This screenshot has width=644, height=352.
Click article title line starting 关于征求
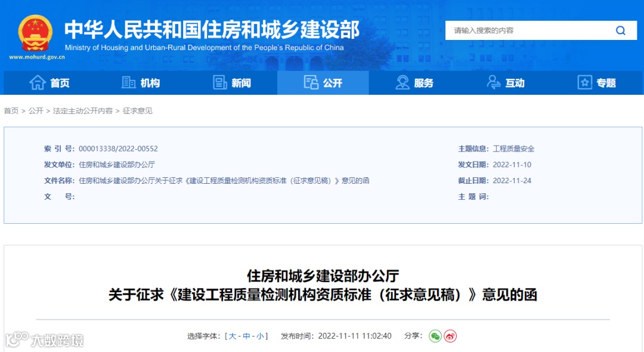[323, 295]
